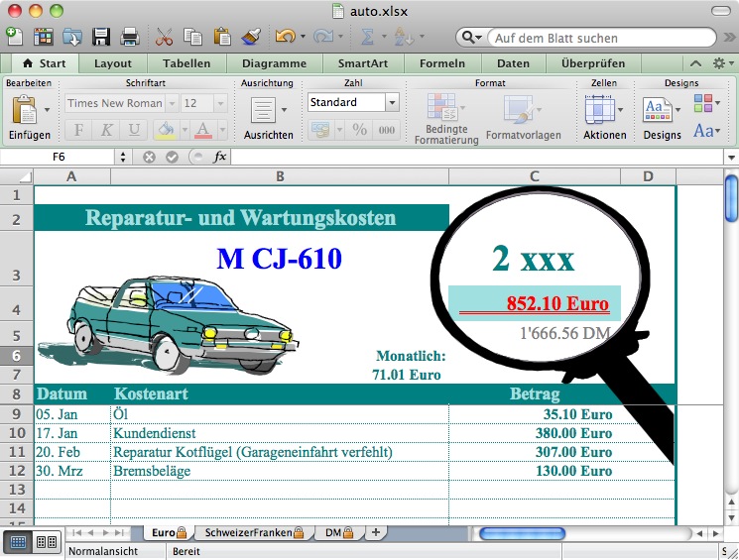Collapse the ribbon with the chevron
This screenshot has width=739, height=560.
coord(696,63)
